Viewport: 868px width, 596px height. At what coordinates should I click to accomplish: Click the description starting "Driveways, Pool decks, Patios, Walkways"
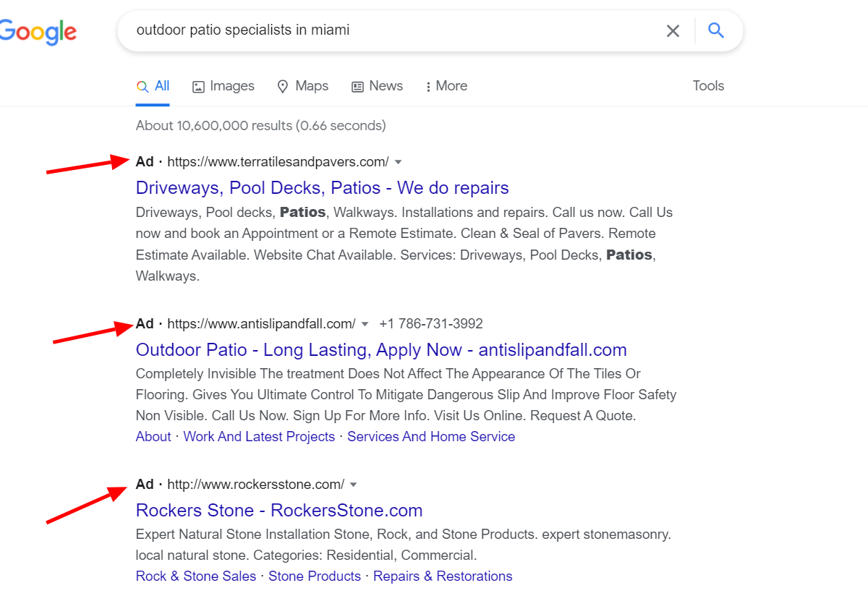click(404, 244)
